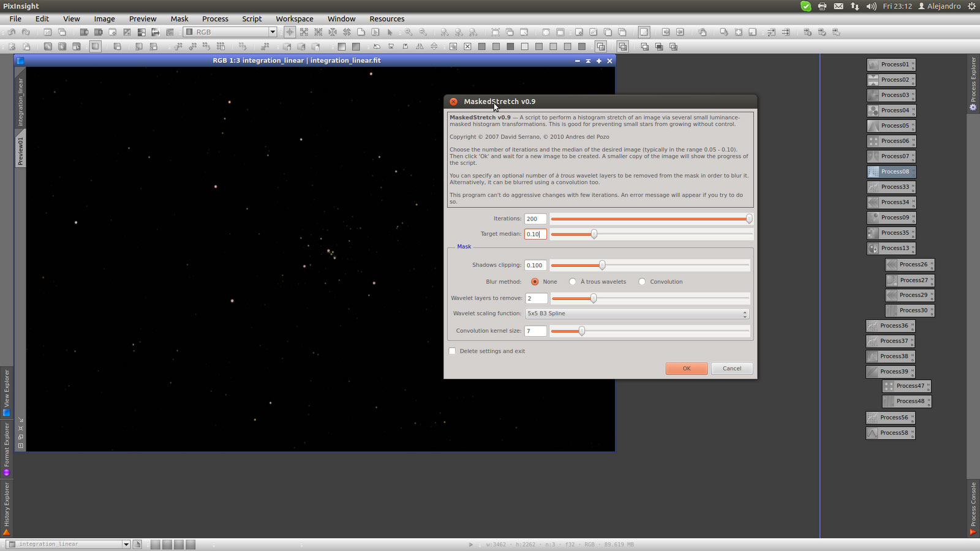Click the Process39 workspace icon
The image size is (980, 551).
coord(891,372)
